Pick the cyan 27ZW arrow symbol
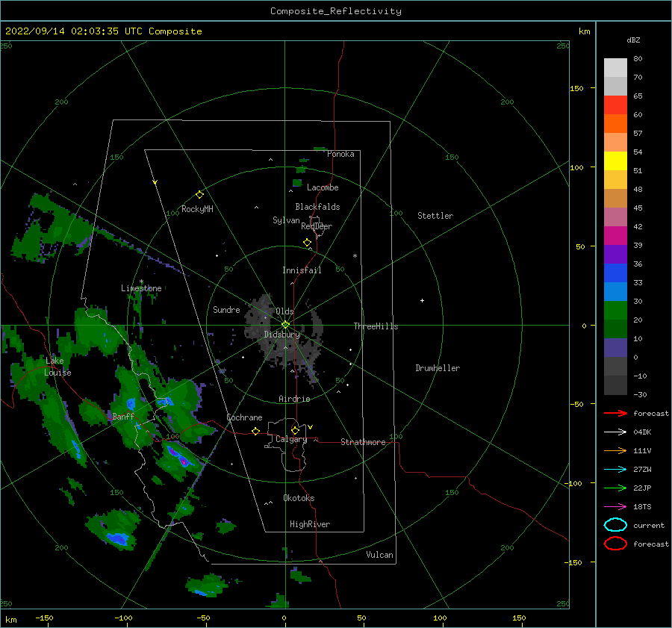 (615, 470)
